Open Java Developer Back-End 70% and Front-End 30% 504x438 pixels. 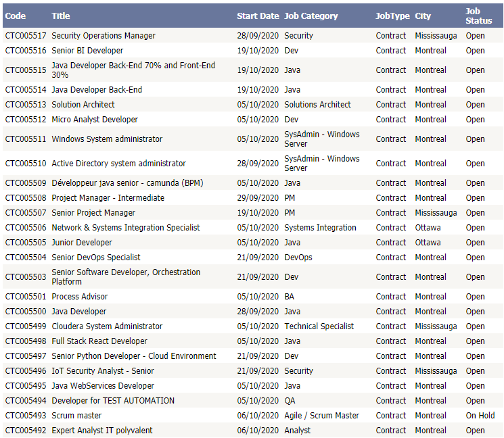(133, 70)
